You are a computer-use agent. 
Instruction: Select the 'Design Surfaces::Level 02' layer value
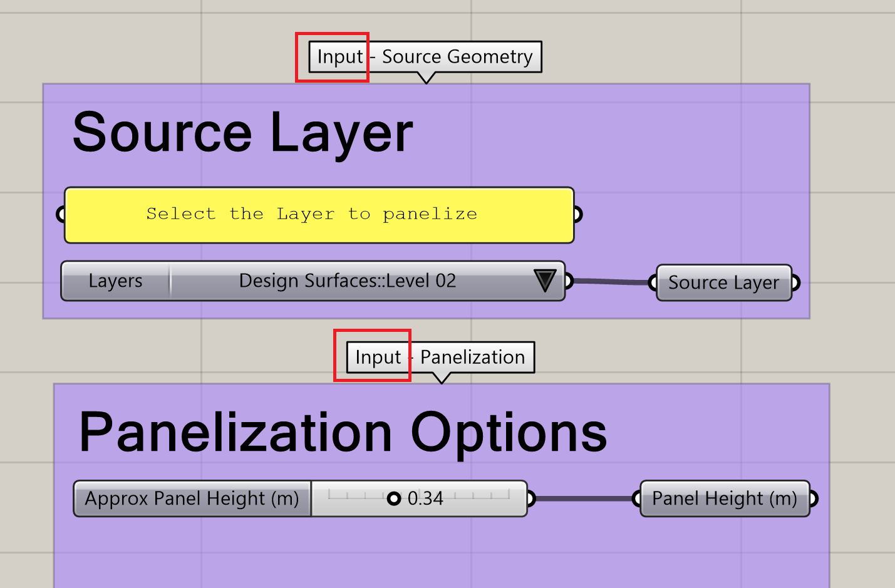tap(348, 281)
